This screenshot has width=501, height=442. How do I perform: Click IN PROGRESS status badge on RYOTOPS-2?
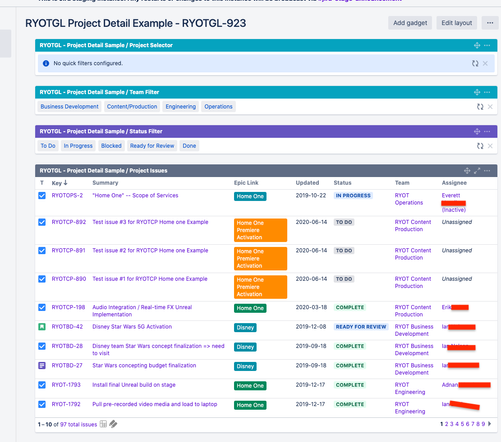tap(353, 196)
